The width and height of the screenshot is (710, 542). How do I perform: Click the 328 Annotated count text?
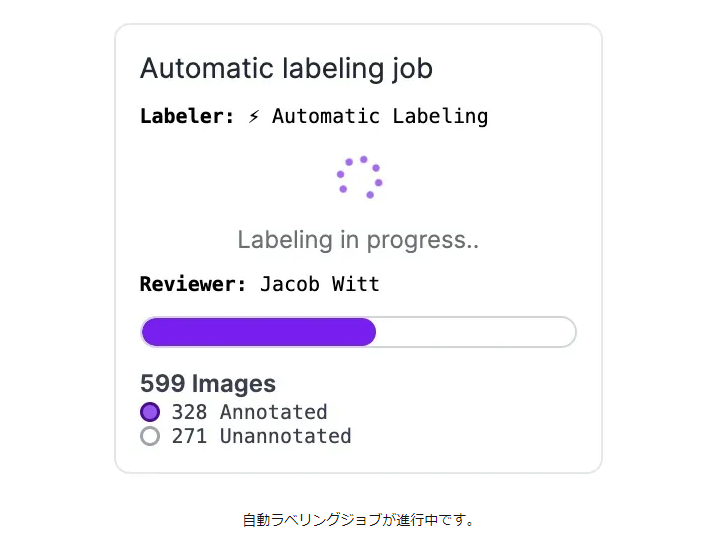click(x=249, y=412)
